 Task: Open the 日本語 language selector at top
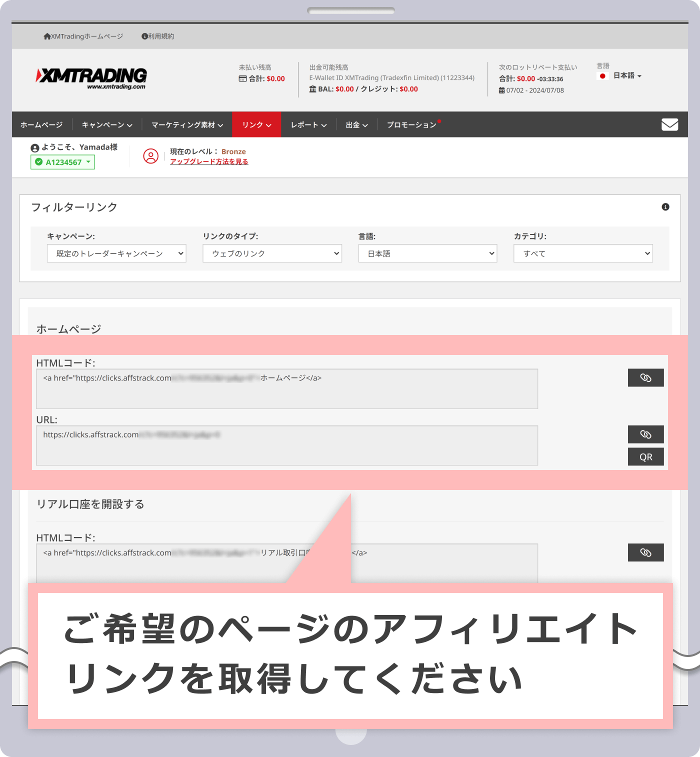(620, 75)
